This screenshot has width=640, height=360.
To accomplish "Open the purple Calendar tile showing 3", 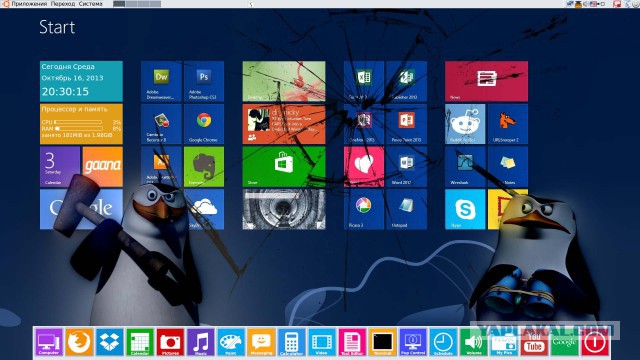I will point(60,167).
